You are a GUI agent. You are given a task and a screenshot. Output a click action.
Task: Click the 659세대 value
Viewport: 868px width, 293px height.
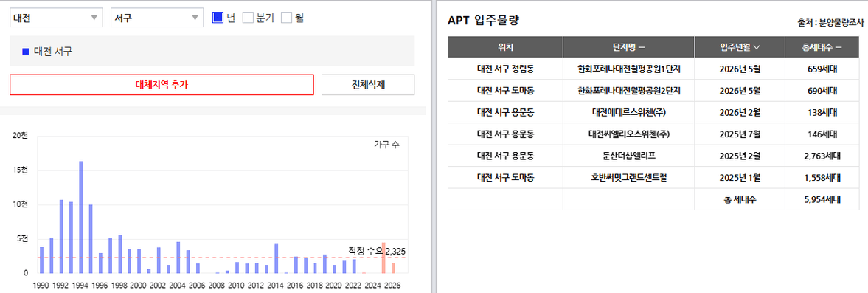(x=822, y=69)
